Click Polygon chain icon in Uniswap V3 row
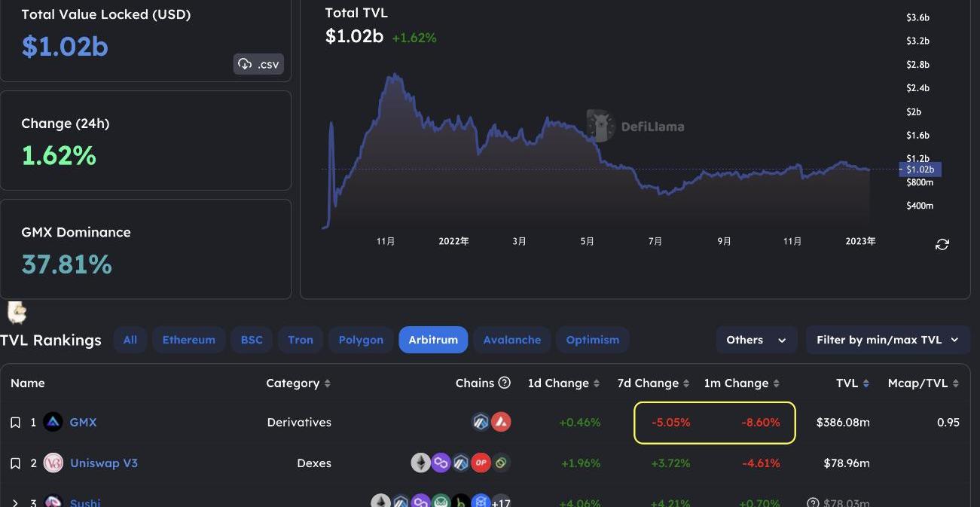 click(x=441, y=463)
